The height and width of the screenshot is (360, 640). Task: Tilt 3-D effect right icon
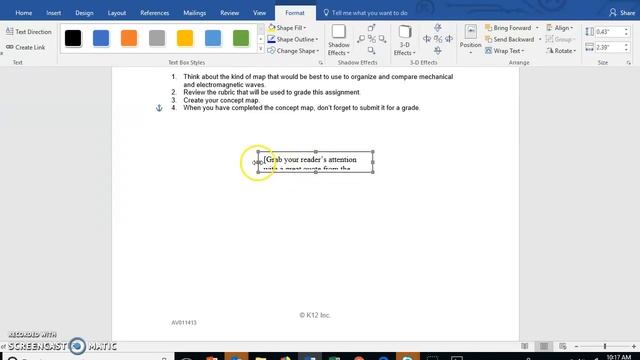tap(449, 39)
